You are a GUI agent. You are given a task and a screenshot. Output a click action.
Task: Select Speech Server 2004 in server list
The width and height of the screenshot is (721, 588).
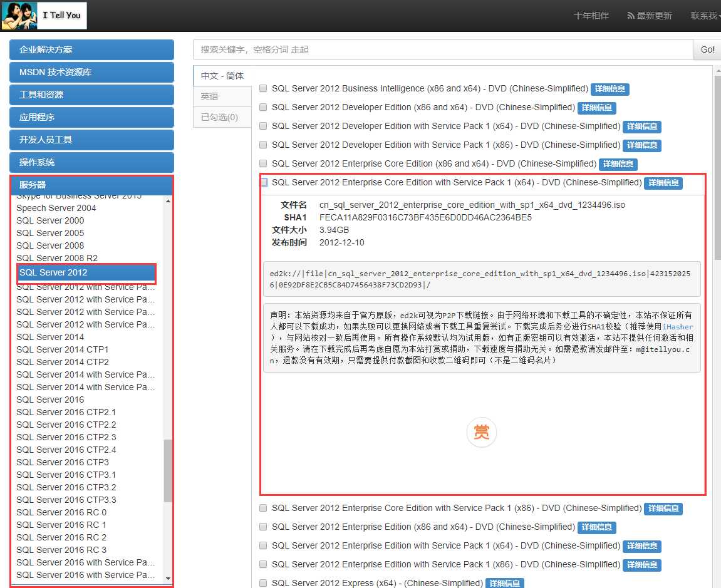(x=56, y=209)
